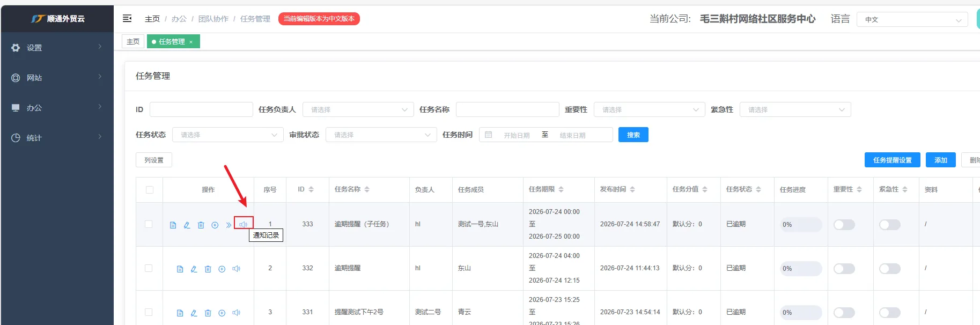
Task: Click the 0% progress bar for task 332
Action: 801,269
